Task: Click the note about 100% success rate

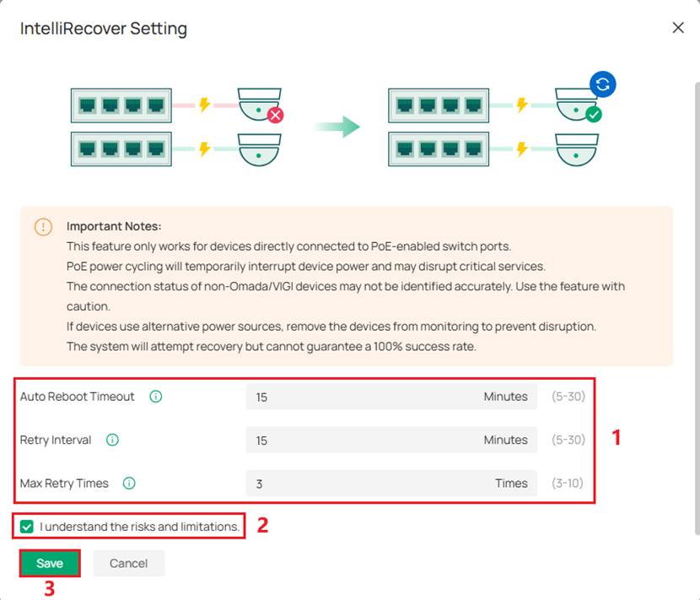Action: click(x=271, y=346)
